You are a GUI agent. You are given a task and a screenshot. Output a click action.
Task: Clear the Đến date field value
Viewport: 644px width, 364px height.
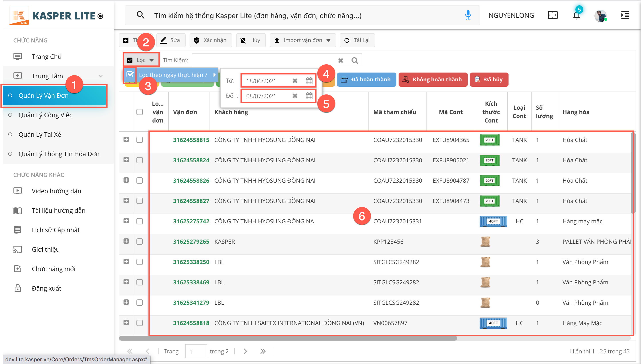[295, 96]
